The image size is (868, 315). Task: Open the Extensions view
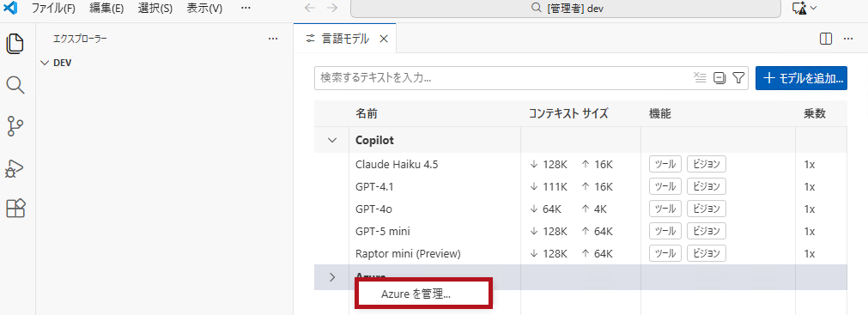point(15,209)
